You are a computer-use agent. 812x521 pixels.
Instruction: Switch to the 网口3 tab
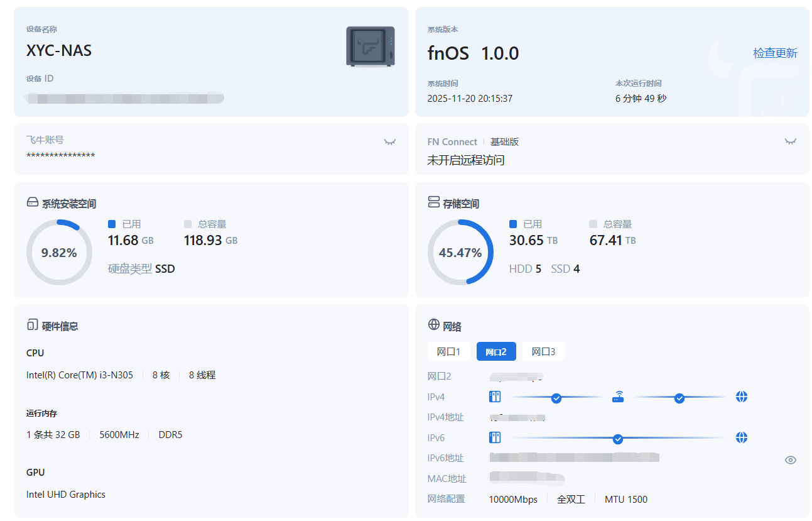pos(543,351)
